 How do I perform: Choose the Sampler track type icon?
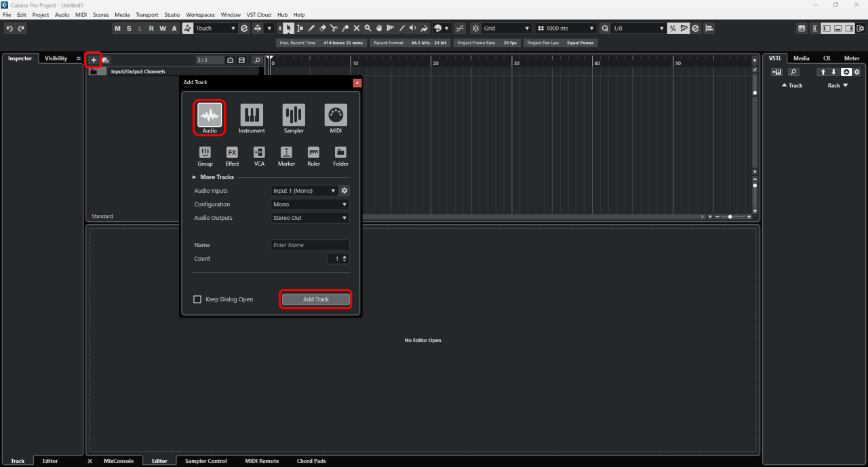(x=294, y=115)
